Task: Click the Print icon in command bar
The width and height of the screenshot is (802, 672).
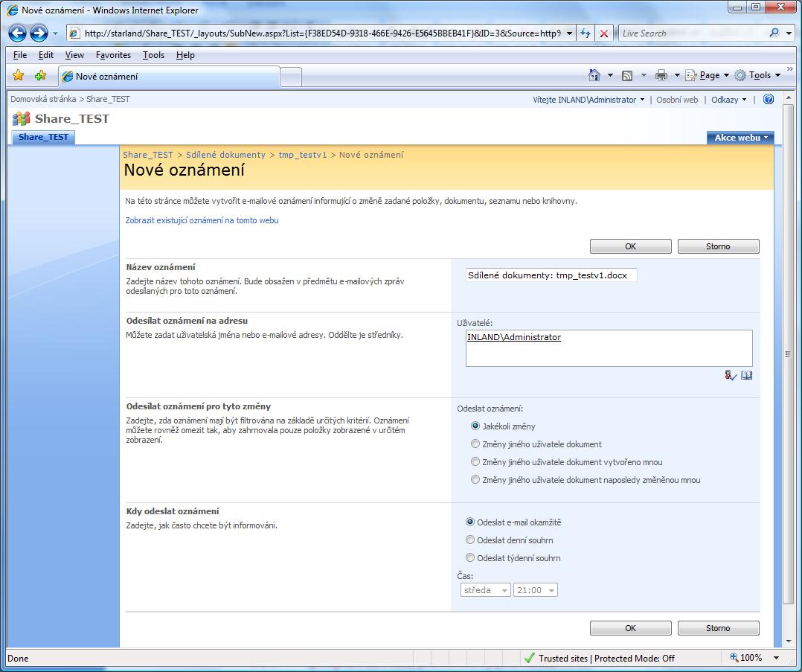Action: (661, 75)
